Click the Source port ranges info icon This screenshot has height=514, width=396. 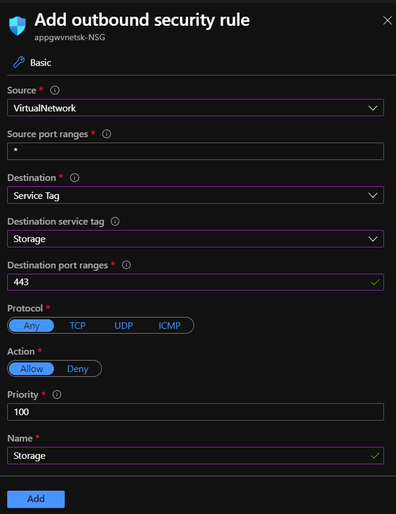pyautogui.click(x=107, y=134)
